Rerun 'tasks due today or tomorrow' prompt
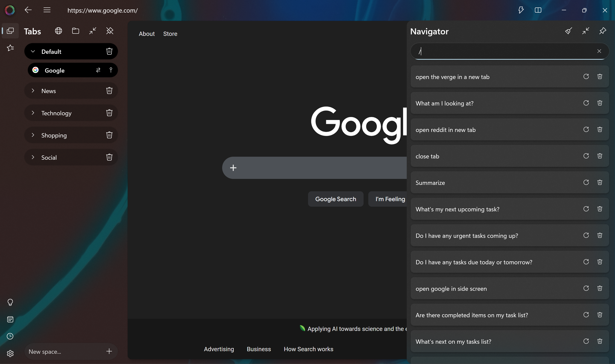This screenshot has height=364, width=615. click(x=586, y=262)
